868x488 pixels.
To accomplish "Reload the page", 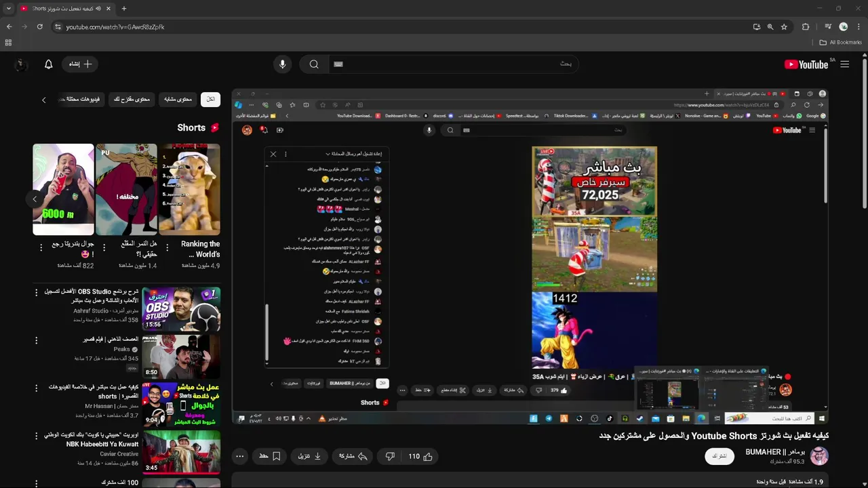I will (40, 26).
